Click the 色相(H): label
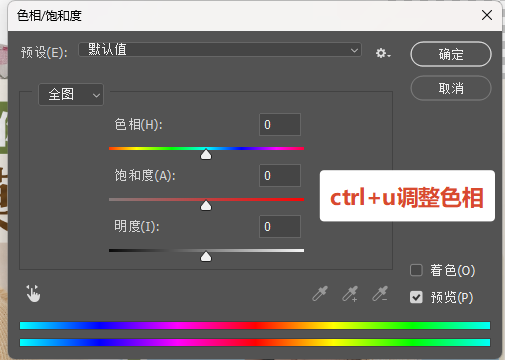Screen dimensions: 505x360 click(138, 125)
